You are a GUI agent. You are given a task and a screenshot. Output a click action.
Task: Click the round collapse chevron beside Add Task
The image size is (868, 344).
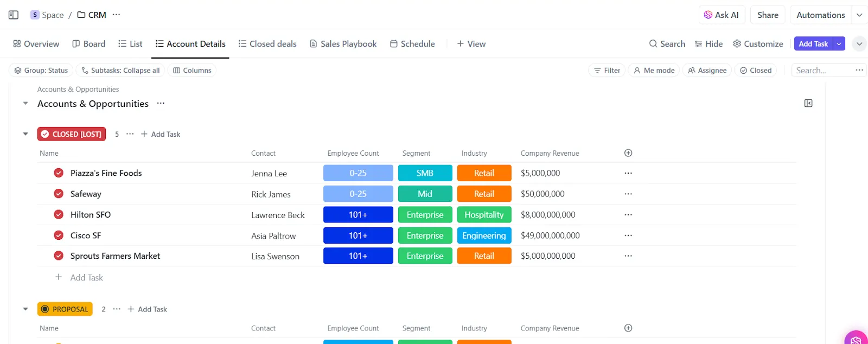859,44
